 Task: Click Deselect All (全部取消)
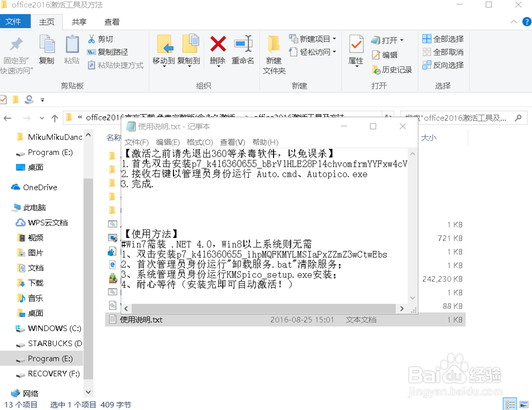tap(443, 52)
